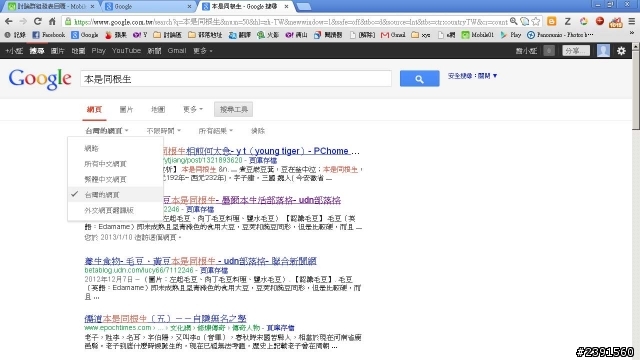640x360 pixels.
Task: Bookmark this page with star icon
Action: click(536, 21)
